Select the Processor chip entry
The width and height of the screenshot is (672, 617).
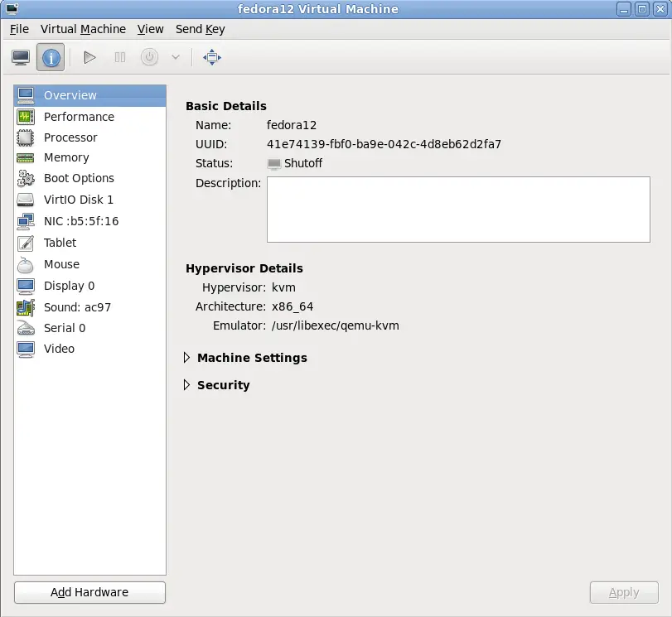click(x=70, y=137)
